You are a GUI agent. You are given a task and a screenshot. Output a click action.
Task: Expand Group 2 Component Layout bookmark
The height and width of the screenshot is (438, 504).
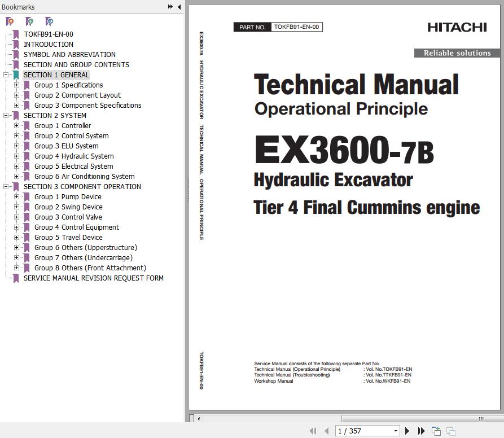[x=17, y=95]
